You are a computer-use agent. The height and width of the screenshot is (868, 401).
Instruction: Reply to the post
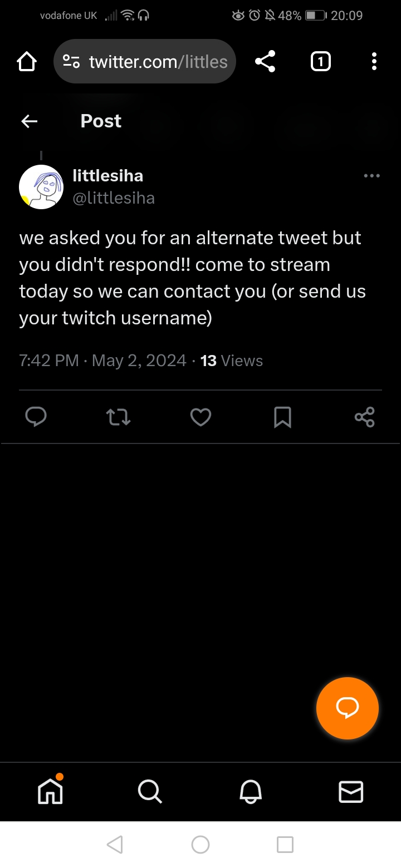click(x=36, y=417)
